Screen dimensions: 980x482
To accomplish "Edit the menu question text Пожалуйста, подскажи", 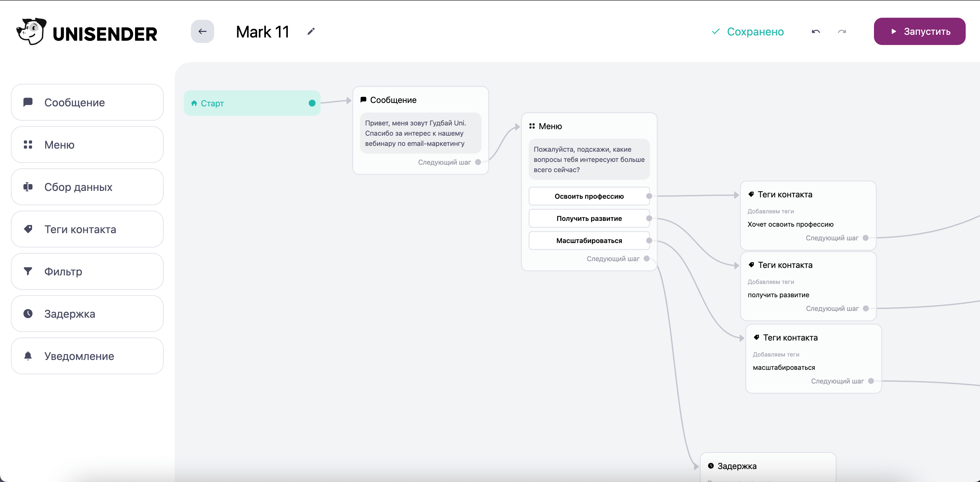I will 589,160.
